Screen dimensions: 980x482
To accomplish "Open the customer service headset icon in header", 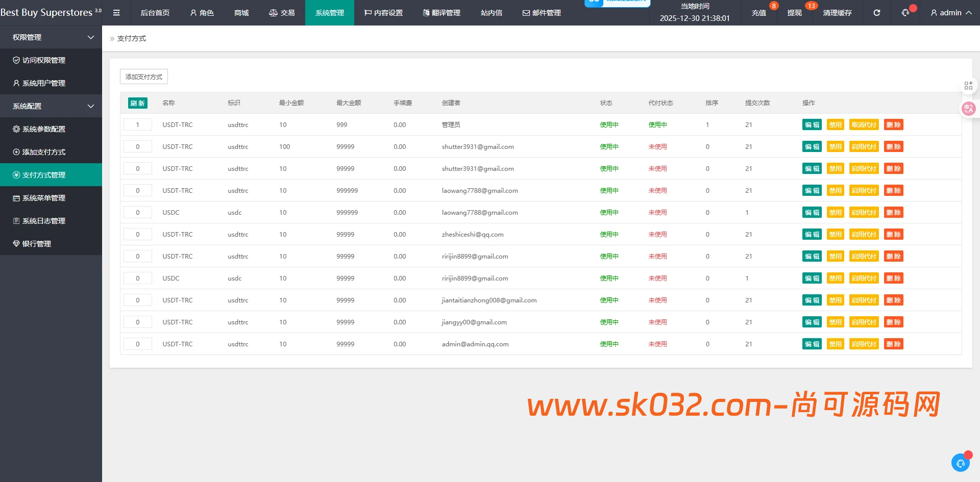I will 905,13.
